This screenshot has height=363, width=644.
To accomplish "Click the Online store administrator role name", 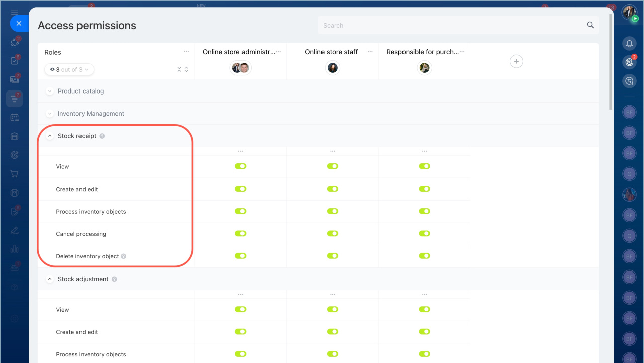I will (238, 52).
